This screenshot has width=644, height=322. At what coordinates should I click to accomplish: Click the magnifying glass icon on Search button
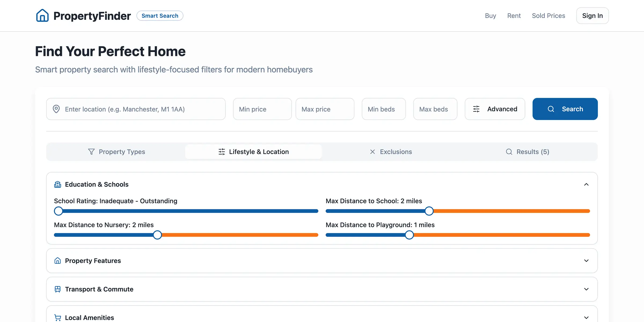pyautogui.click(x=551, y=109)
